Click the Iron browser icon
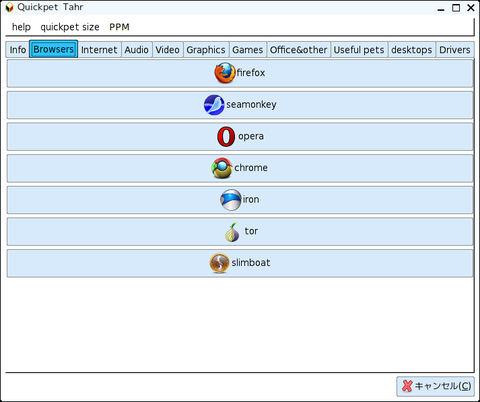 [230, 200]
